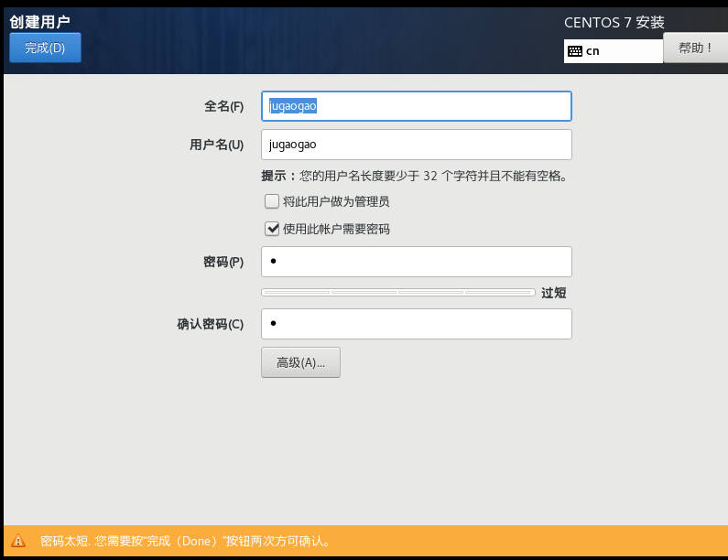Click the keyboard layout icon
The image size is (728, 560).
click(575, 51)
